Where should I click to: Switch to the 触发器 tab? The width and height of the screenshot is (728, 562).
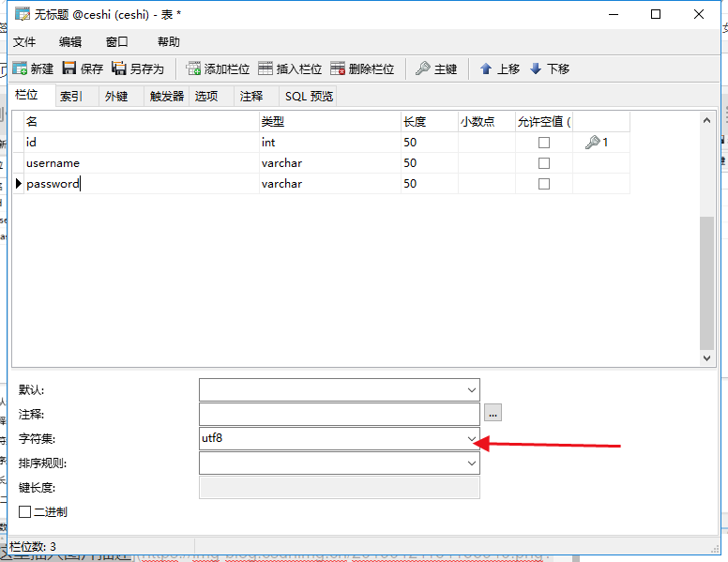point(167,96)
